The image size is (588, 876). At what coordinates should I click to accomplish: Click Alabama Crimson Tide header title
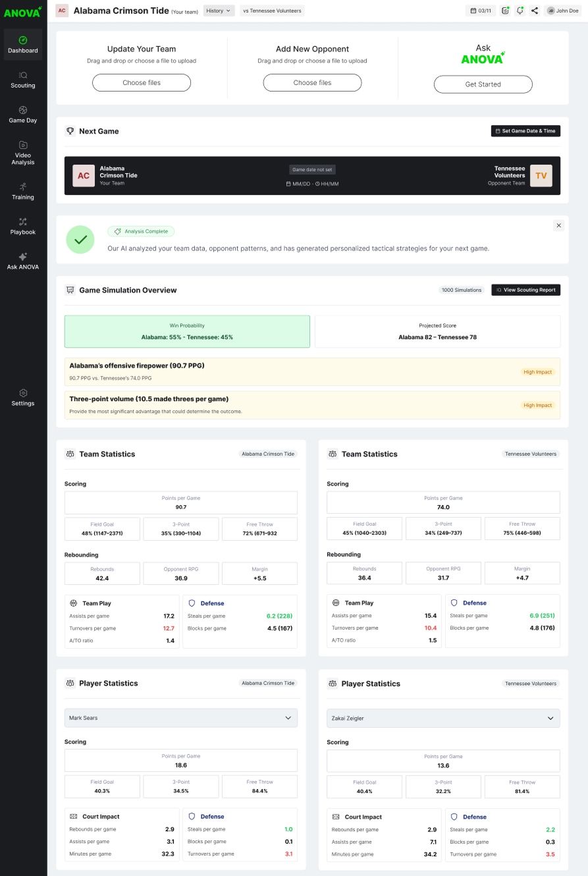click(x=121, y=11)
